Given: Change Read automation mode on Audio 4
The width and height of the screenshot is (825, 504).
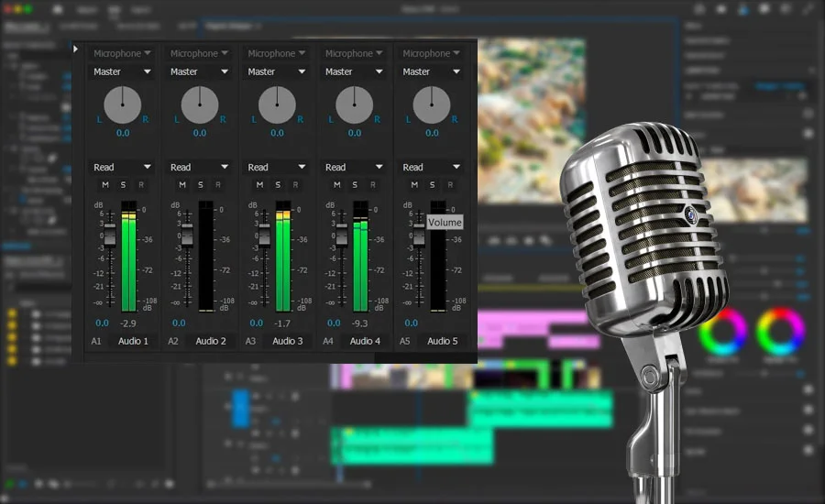Looking at the screenshot, I should (x=354, y=167).
